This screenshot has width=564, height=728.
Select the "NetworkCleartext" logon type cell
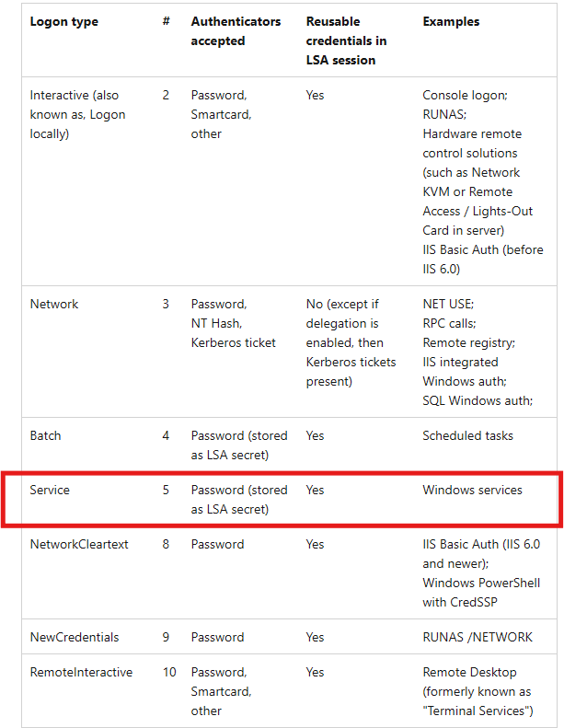(x=79, y=544)
